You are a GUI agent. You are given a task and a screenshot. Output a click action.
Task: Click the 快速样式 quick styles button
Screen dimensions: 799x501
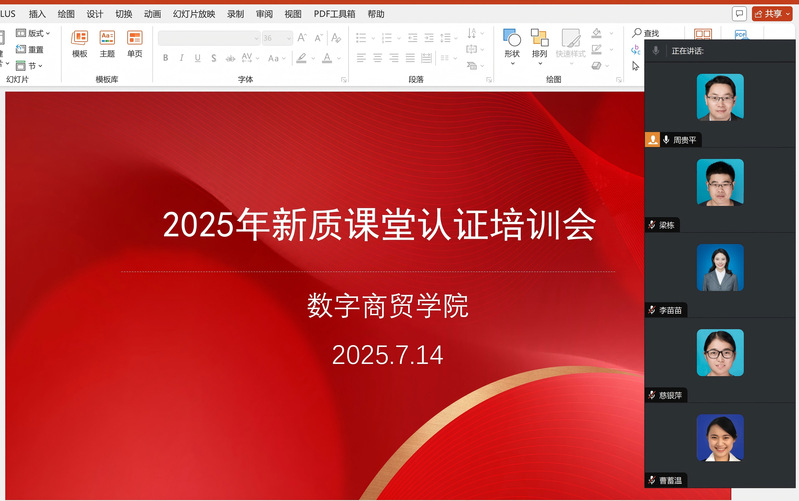[571, 43]
